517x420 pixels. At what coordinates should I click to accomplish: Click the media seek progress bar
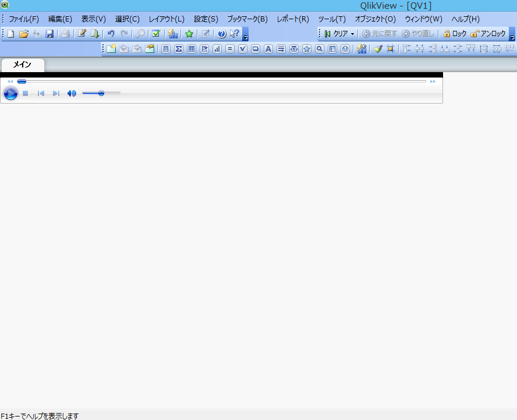[x=222, y=81]
